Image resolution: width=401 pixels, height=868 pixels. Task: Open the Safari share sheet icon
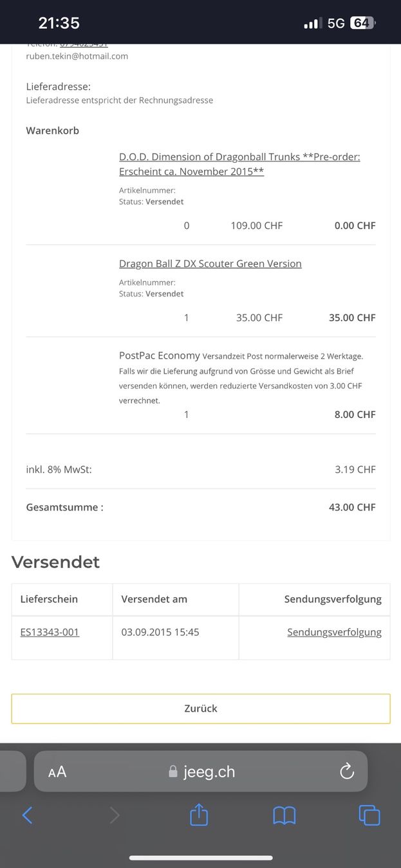click(x=199, y=814)
